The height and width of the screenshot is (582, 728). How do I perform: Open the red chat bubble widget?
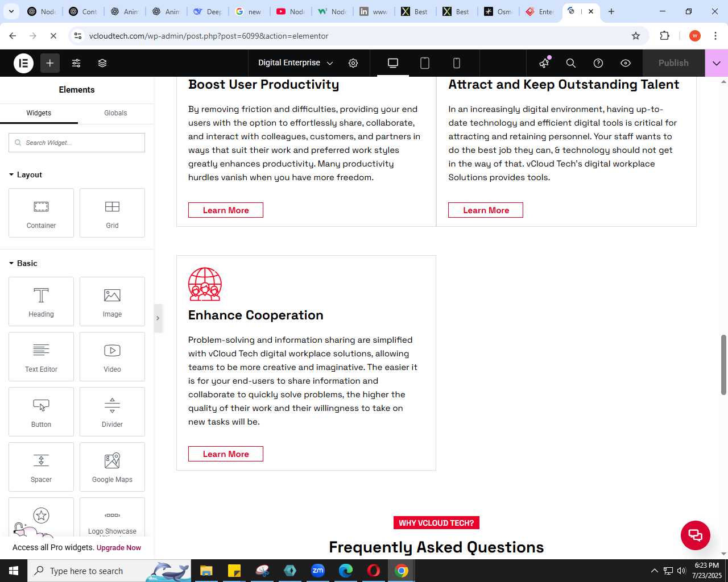(696, 535)
